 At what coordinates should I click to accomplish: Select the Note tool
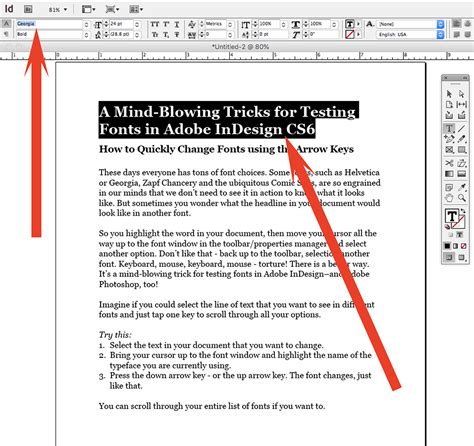(x=449, y=187)
